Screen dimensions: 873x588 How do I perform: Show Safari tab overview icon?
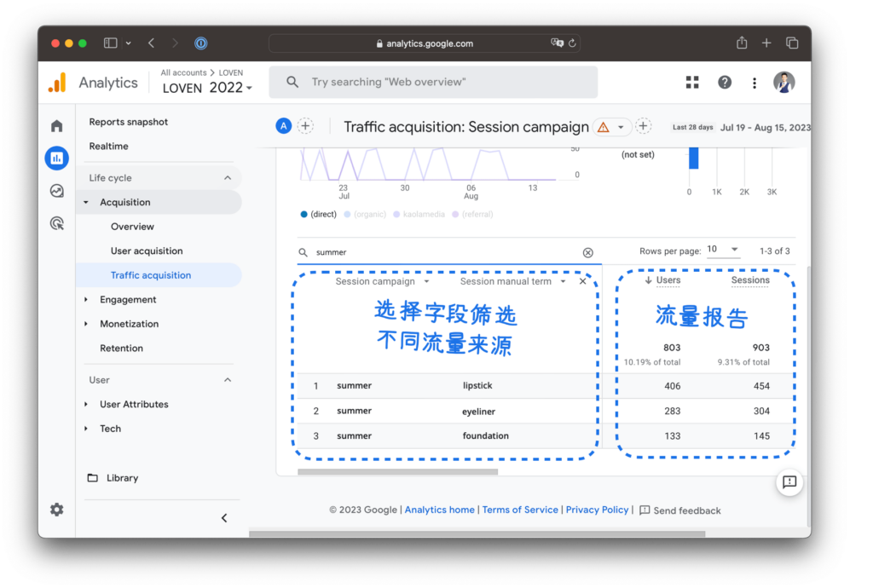click(x=792, y=43)
